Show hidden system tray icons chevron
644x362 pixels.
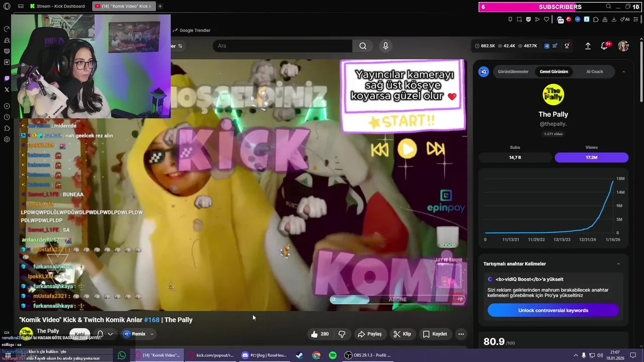(576, 355)
